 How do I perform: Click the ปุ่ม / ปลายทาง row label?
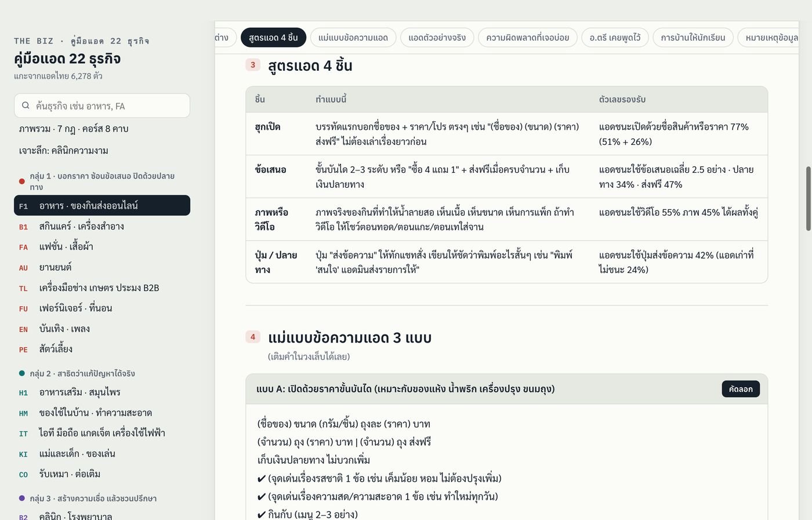click(276, 262)
